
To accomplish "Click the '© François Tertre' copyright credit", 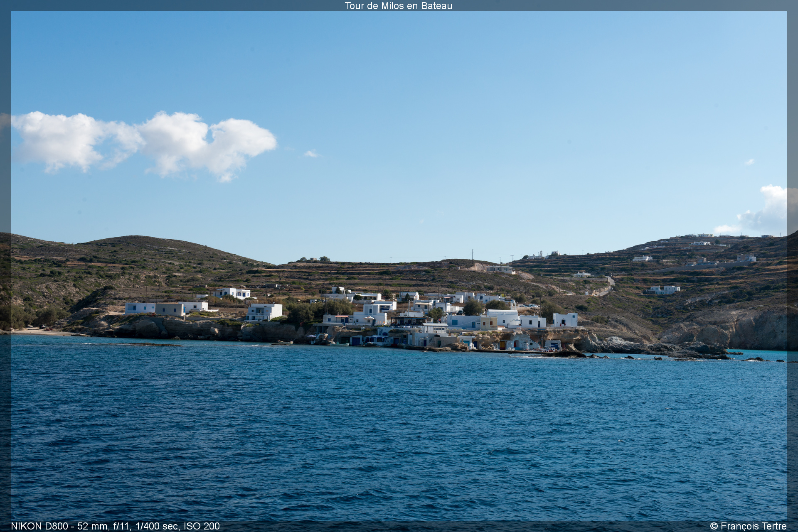I will tap(748, 526).
